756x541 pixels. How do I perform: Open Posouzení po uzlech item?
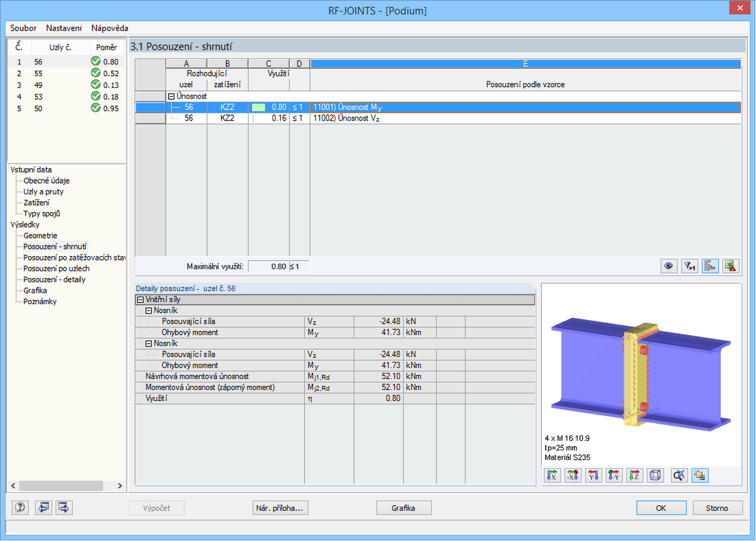tap(56, 269)
